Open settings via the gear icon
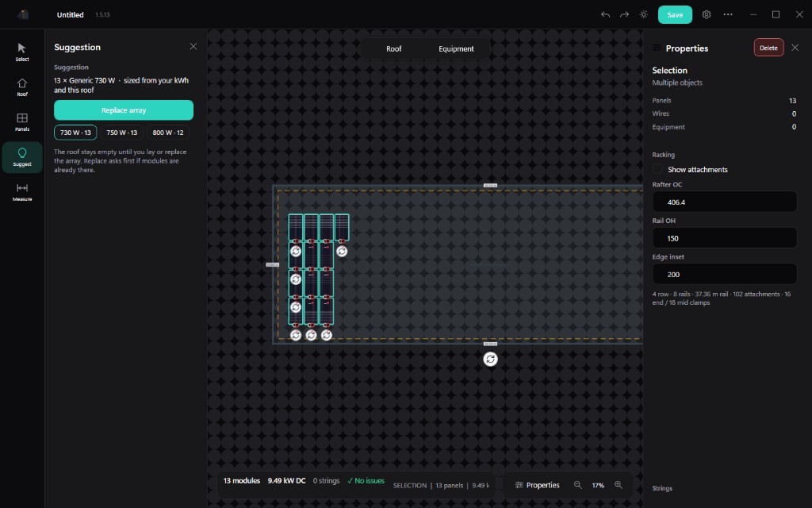Screen dimensions: 812x508 707,14
